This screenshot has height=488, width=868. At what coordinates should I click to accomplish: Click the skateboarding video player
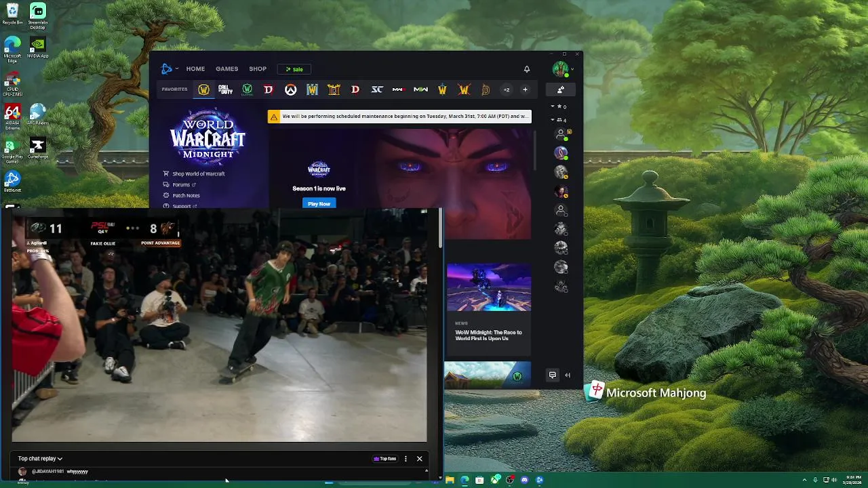(x=219, y=325)
